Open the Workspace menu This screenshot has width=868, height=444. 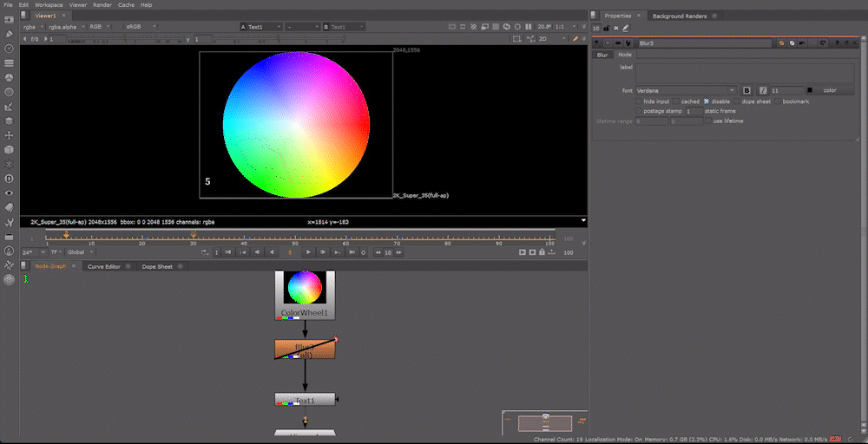49,5
